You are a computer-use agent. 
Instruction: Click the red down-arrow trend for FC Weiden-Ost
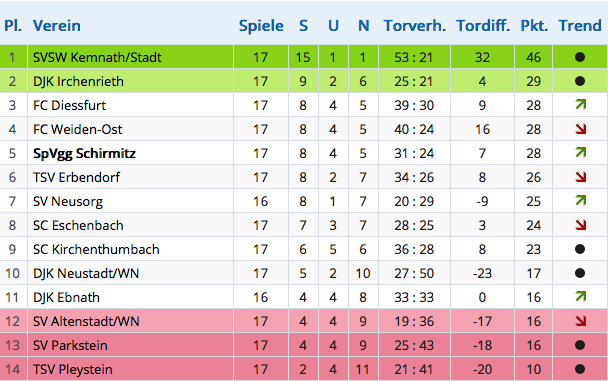pyautogui.click(x=580, y=129)
